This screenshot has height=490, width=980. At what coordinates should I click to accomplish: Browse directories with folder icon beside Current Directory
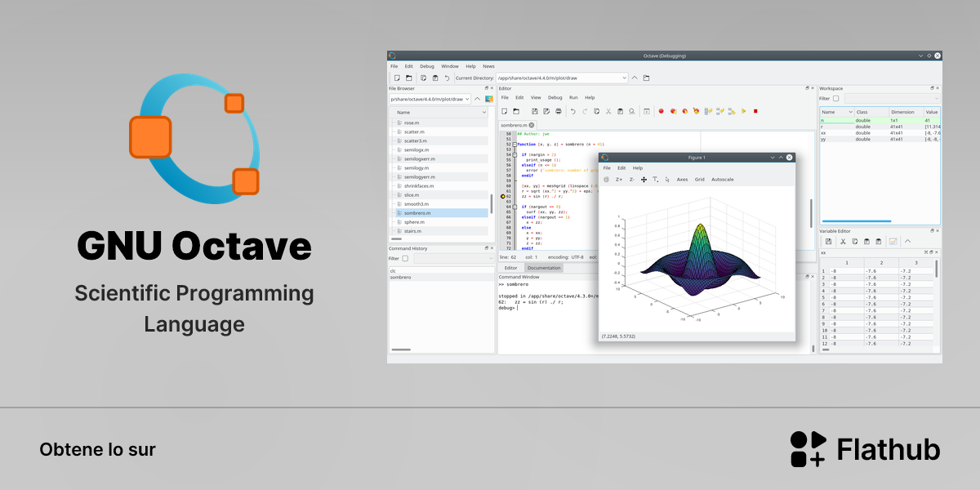[x=646, y=78]
